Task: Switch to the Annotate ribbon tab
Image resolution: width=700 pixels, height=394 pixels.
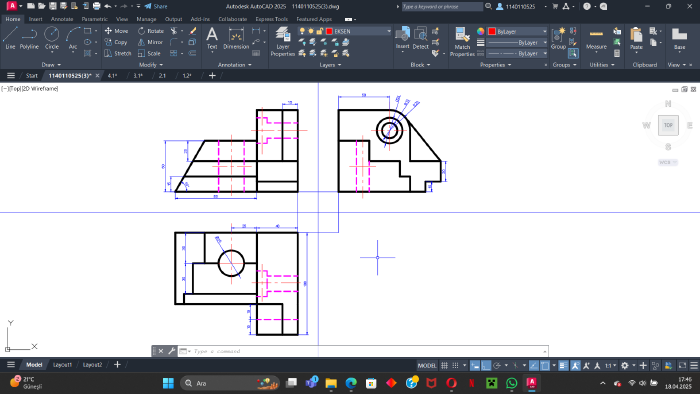Action: [62, 19]
